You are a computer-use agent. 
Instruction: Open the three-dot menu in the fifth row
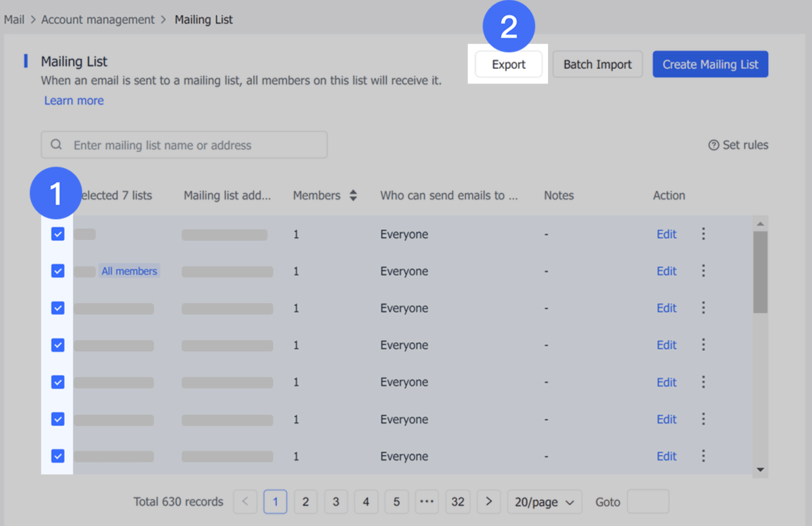pyautogui.click(x=703, y=382)
